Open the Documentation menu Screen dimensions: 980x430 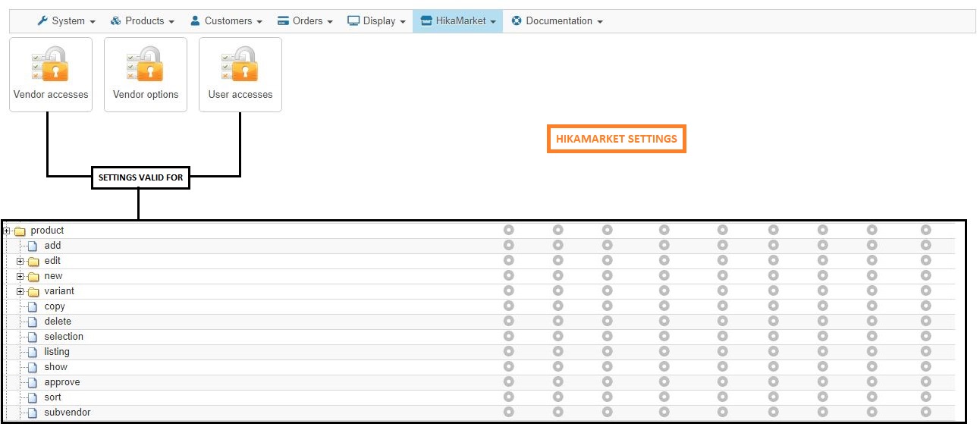tap(557, 21)
